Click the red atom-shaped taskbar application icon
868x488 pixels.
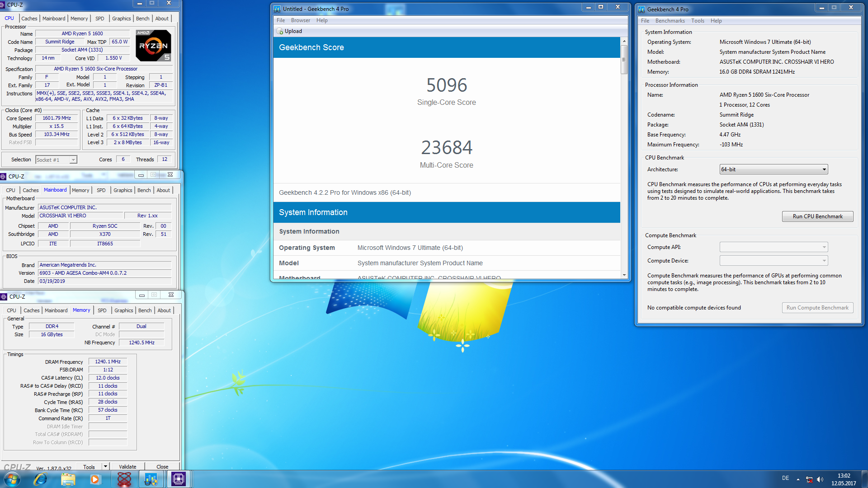[124, 479]
